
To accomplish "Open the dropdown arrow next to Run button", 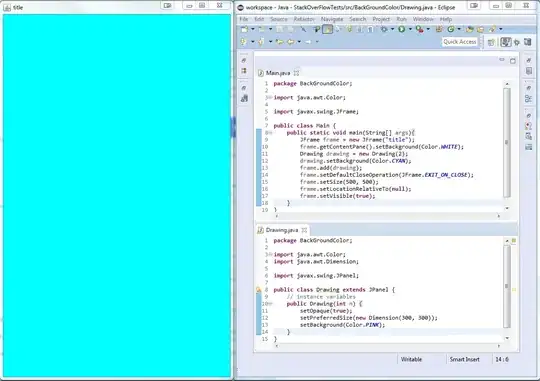I will (x=410, y=29).
